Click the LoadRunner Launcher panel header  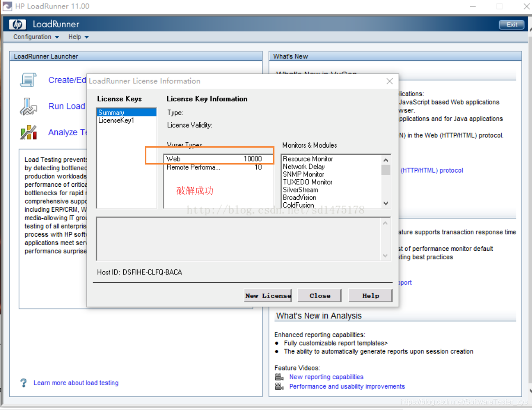[x=136, y=56]
